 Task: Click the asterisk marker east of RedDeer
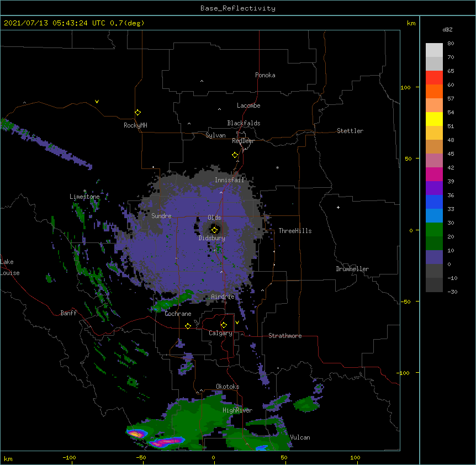[x=277, y=168]
